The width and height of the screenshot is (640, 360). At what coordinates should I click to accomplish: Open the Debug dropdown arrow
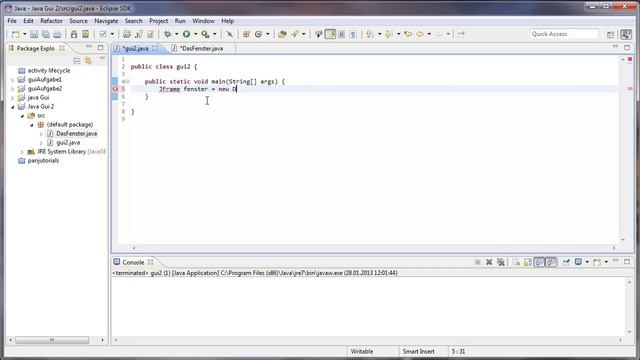pyautogui.click(x=176, y=34)
